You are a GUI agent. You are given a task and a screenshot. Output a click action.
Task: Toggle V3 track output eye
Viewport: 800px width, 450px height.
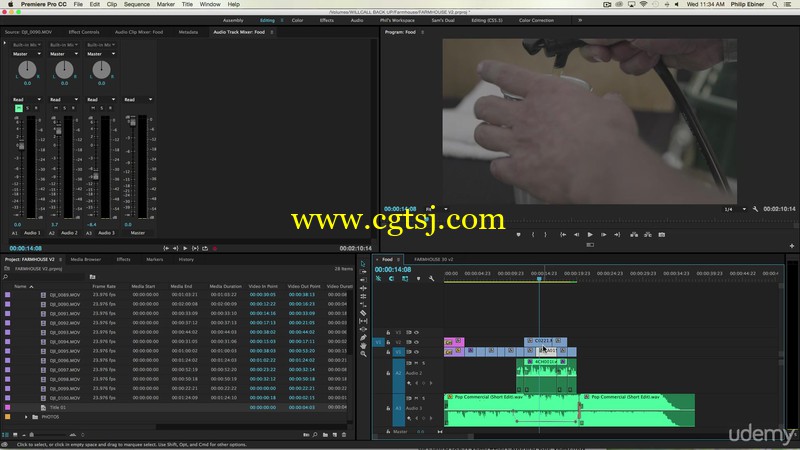pos(416,333)
